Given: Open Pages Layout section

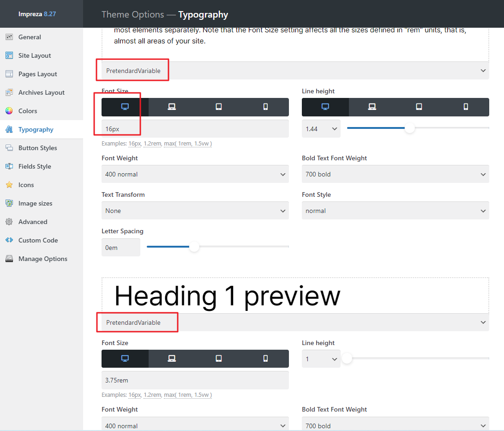Looking at the screenshot, I should 42,74.
